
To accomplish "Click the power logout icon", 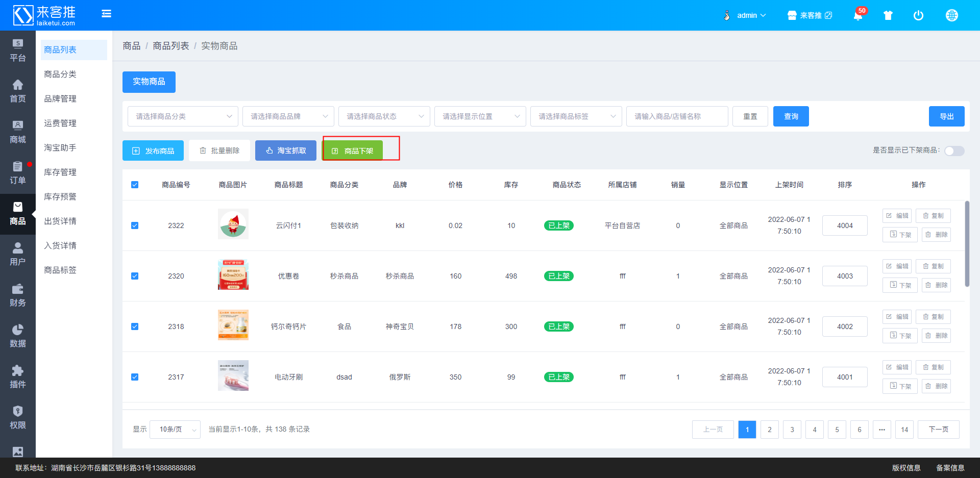I will click(918, 15).
